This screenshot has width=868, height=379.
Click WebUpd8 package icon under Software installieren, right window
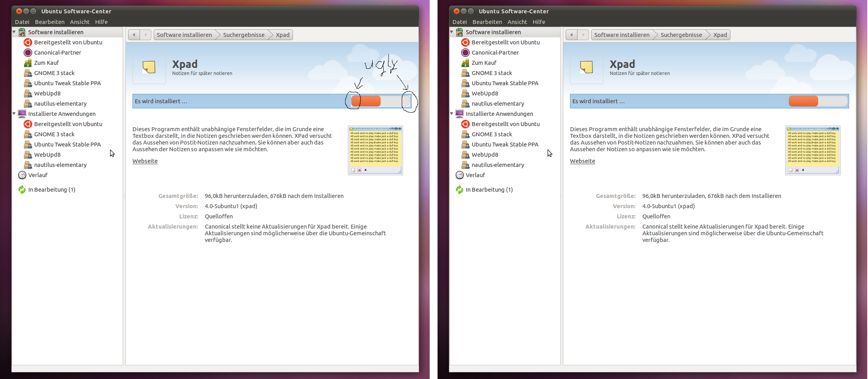[x=465, y=93]
